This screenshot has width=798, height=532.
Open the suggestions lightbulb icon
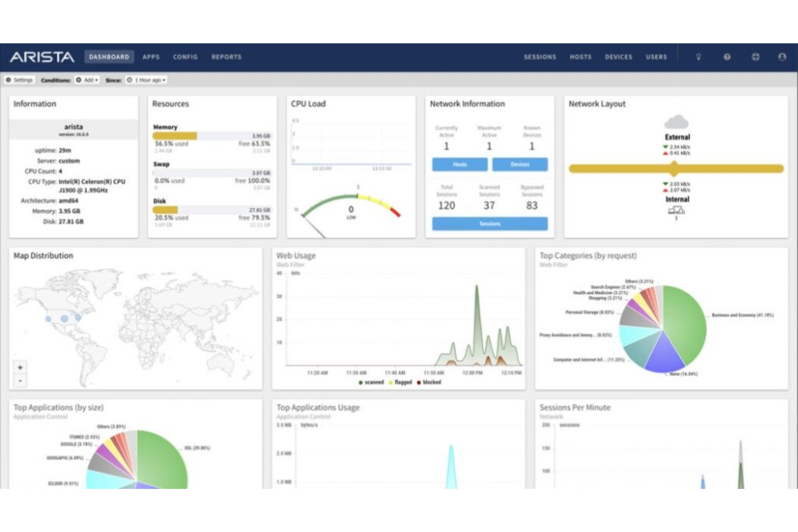coord(698,57)
